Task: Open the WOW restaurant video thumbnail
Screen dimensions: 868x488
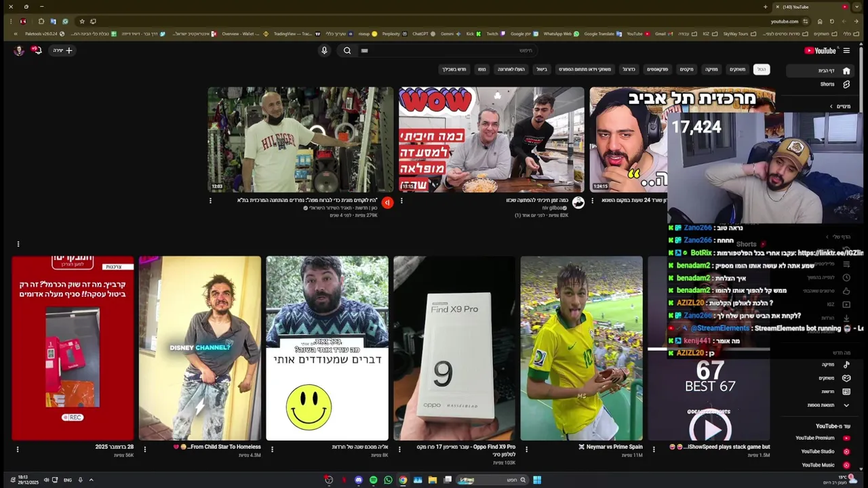Action: tap(491, 140)
